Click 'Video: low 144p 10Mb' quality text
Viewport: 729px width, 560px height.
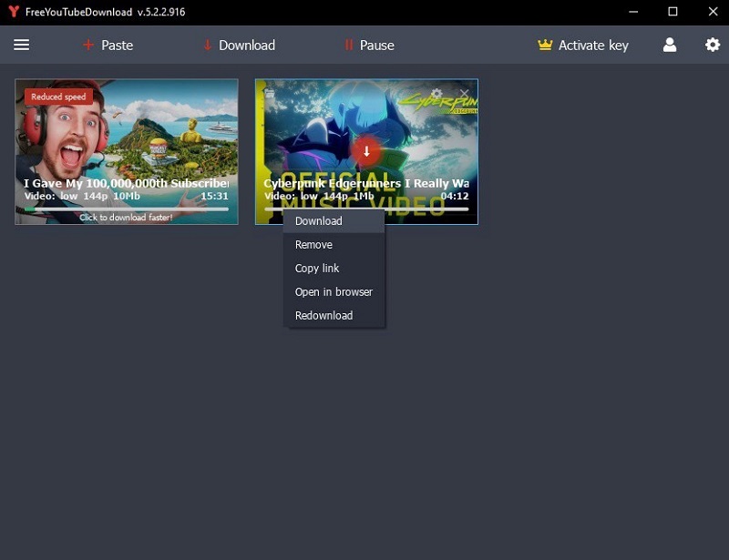(82, 196)
